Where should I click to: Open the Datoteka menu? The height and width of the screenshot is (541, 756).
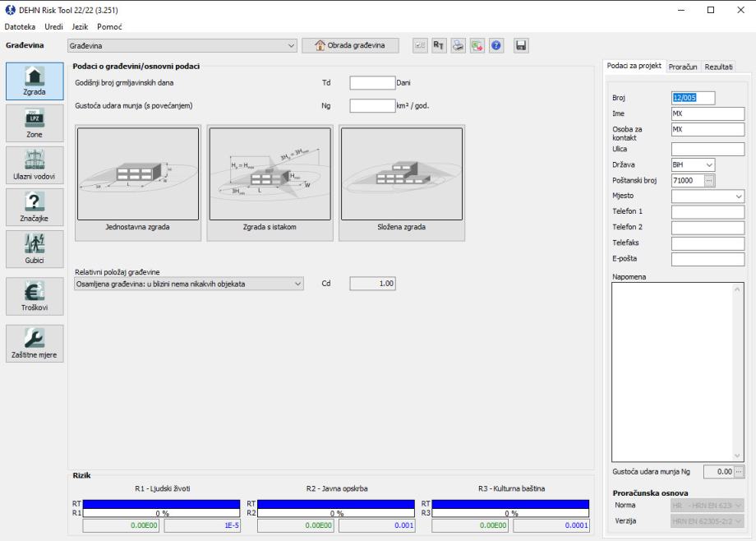pos(20,26)
